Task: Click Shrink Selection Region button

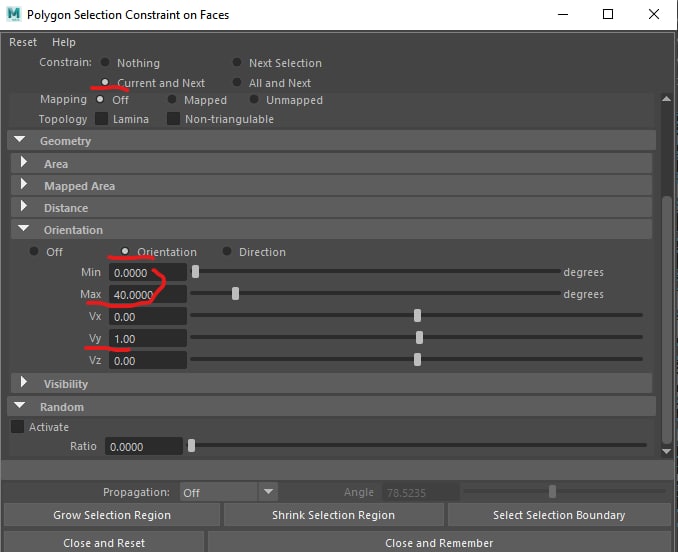Action: 333,515
